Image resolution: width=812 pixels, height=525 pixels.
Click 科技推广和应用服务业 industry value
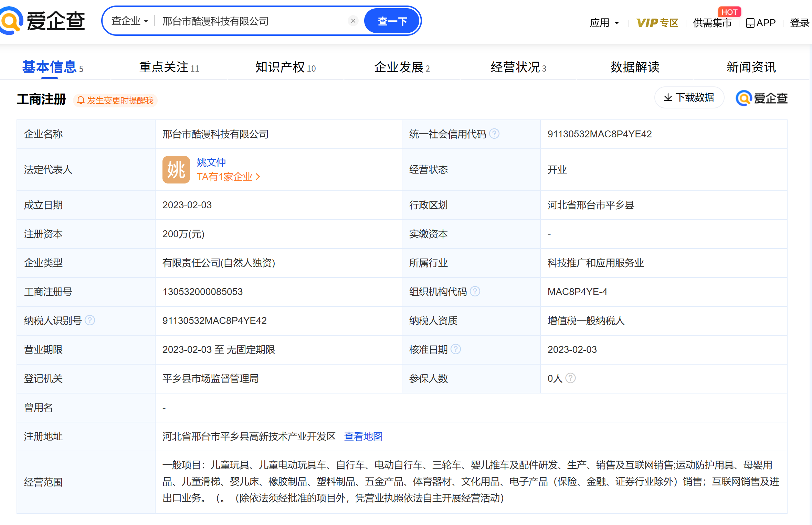point(595,263)
